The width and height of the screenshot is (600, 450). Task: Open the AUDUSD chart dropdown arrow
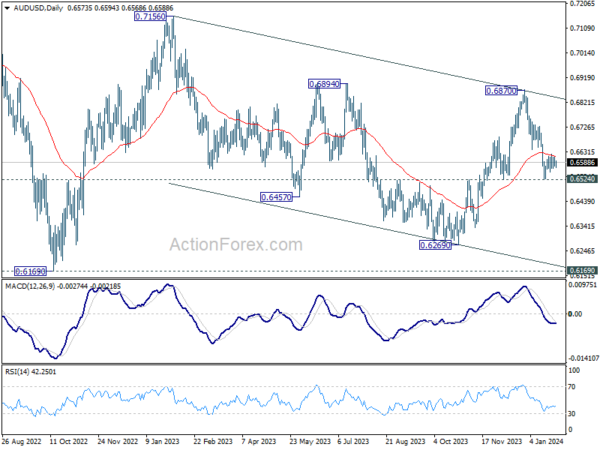point(7,8)
